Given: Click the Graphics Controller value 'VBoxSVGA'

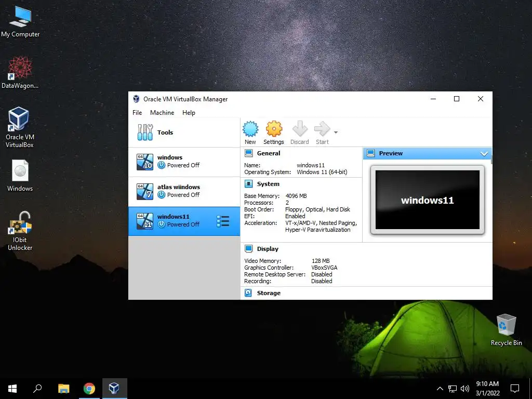Looking at the screenshot, I should (x=324, y=268).
